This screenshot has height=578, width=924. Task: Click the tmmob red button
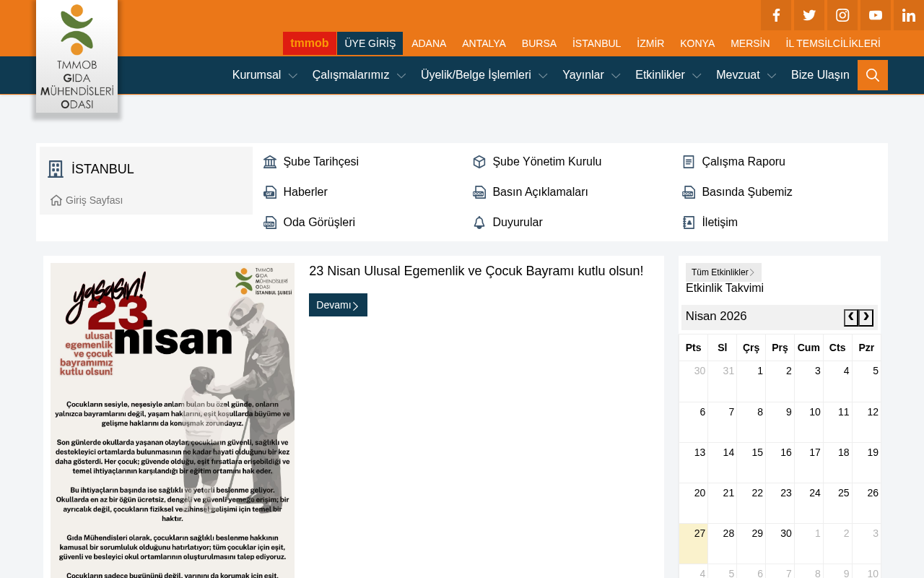(310, 43)
